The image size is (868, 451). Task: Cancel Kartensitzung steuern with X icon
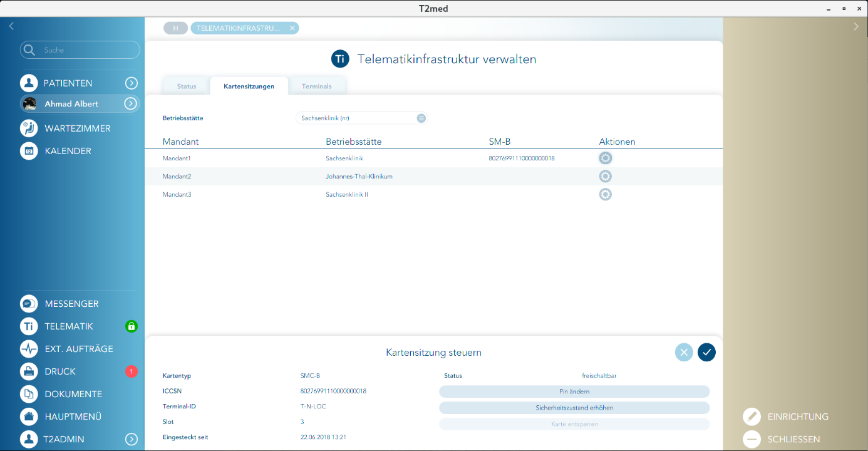coord(684,353)
